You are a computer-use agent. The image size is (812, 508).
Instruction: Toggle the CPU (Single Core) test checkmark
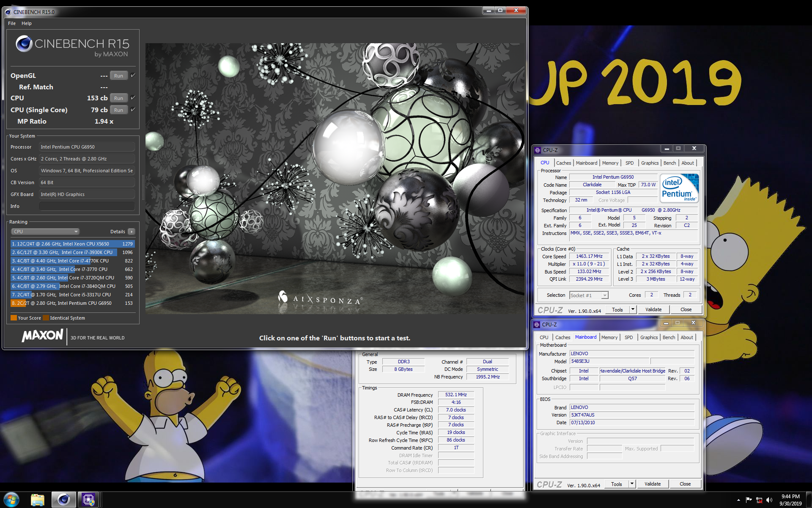[133, 110]
